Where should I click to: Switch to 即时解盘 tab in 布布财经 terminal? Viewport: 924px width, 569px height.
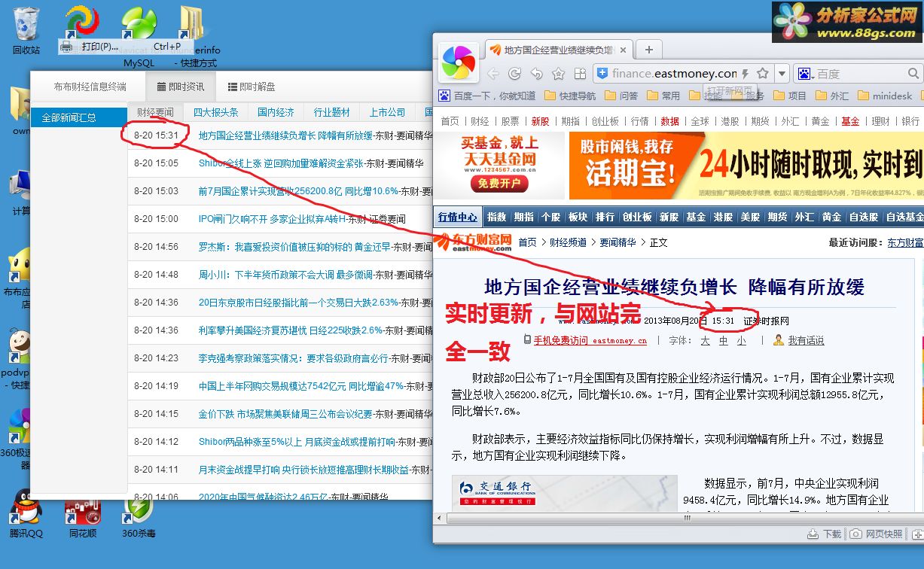(x=252, y=87)
